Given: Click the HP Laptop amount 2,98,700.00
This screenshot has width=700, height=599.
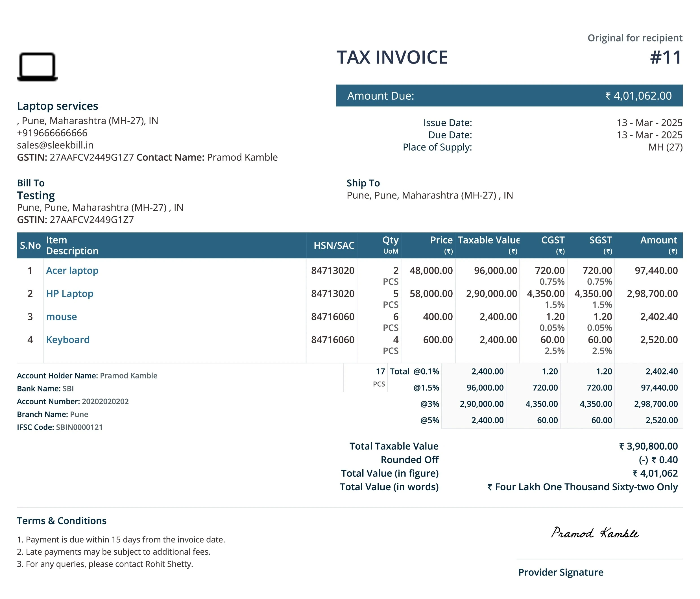Looking at the screenshot, I should pyautogui.click(x=652, y=294).
